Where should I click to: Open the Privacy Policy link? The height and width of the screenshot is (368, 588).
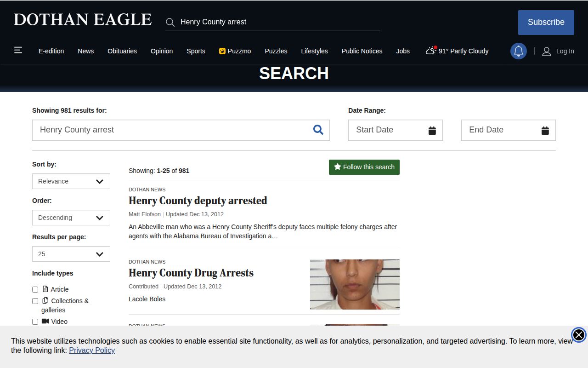pos(92,350)
